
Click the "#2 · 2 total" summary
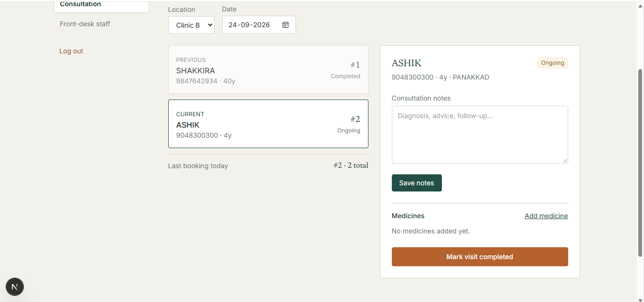(351, 165)
